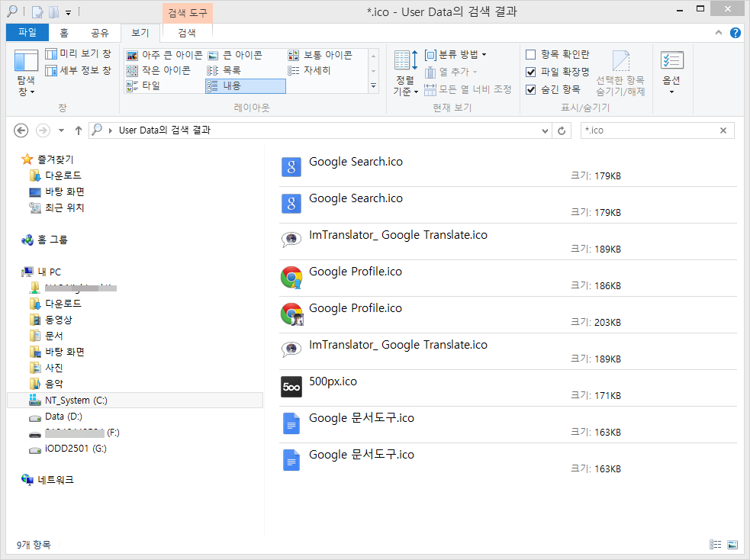Open 즐겨찾기 favorites in the navigation pane
The height and width of the screenshot is (560, 750).
click(x=48, y=159)
